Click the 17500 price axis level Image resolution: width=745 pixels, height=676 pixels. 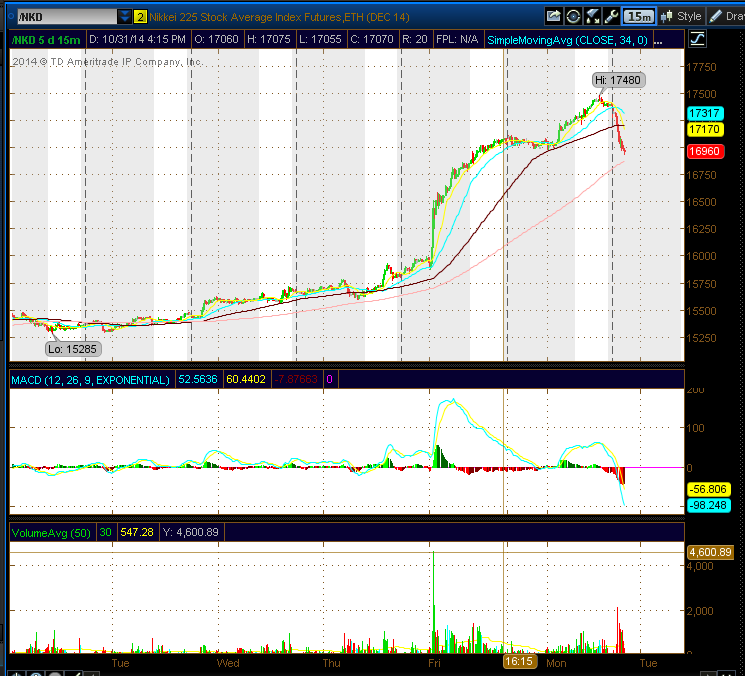click(701, 94)
